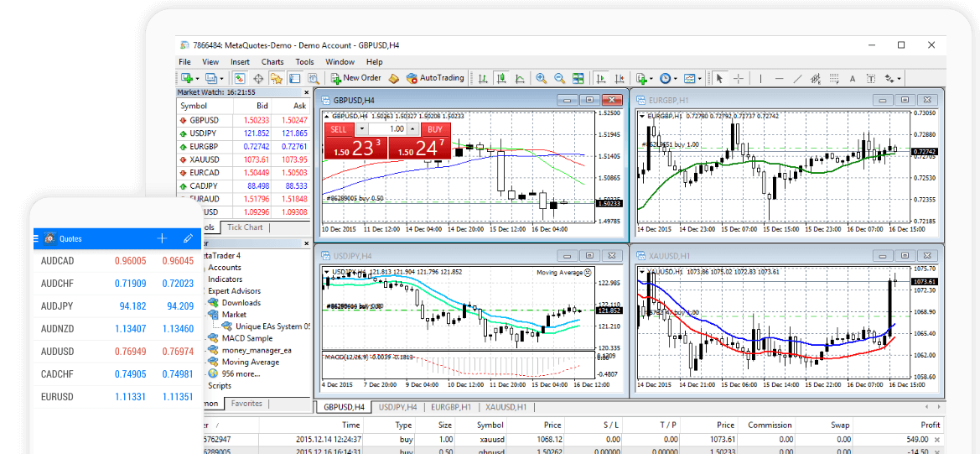This screenshot has height=454, width=980.
Task: Tap the plus icon in mobile Quotes header
Action: (163, 238)
